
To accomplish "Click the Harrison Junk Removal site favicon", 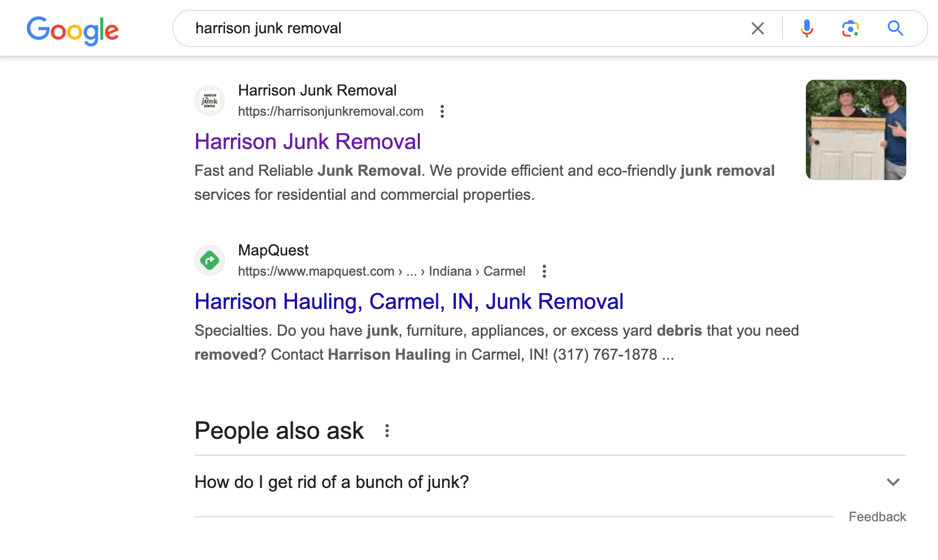I will pos(210,100).
